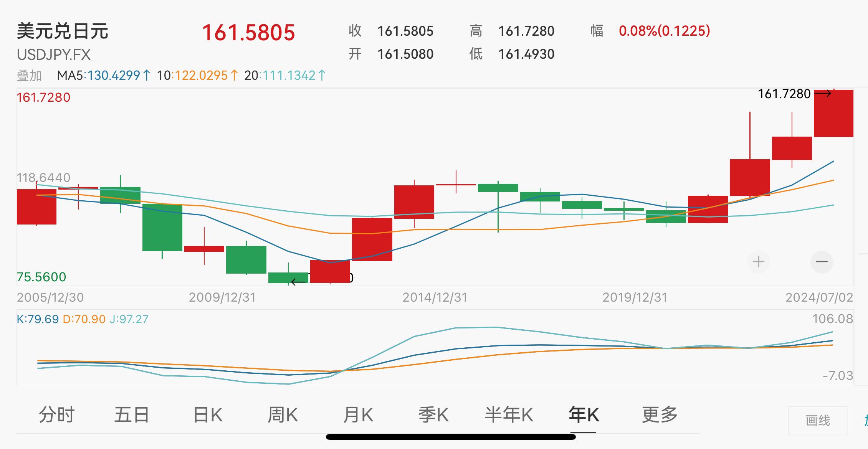Open the 周K weekly candlestick tab
Image resolution: width=868 pixels, height=449 pixels.
pyautogui.click(x=283, y=415)
